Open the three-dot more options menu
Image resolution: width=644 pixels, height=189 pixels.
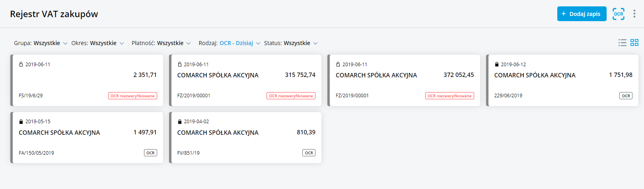pos(634,14)
